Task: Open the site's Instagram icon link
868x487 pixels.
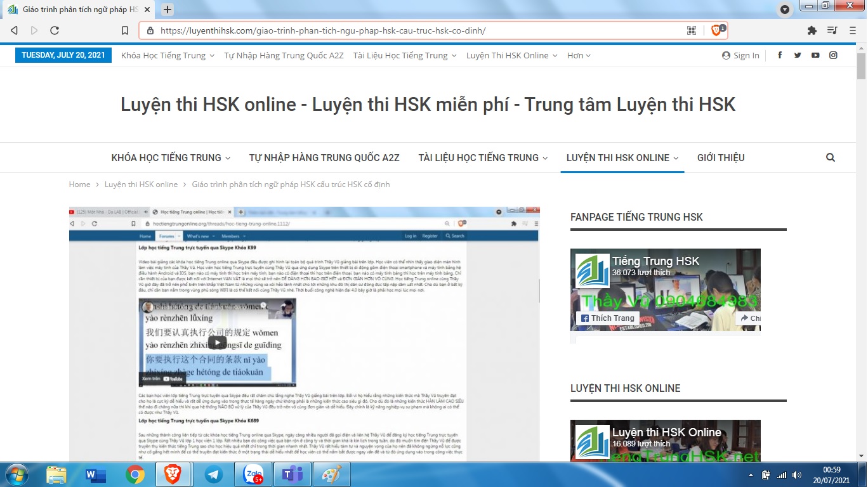Action: (x=833, y=55)
